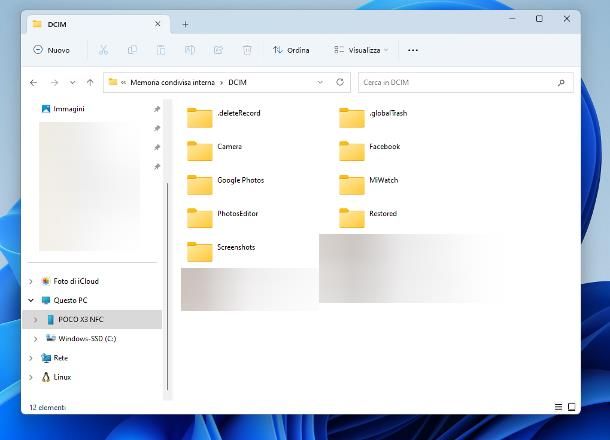Open recent locations chevron dropdown
Screen dimensions: 610x440
point(73,82)
